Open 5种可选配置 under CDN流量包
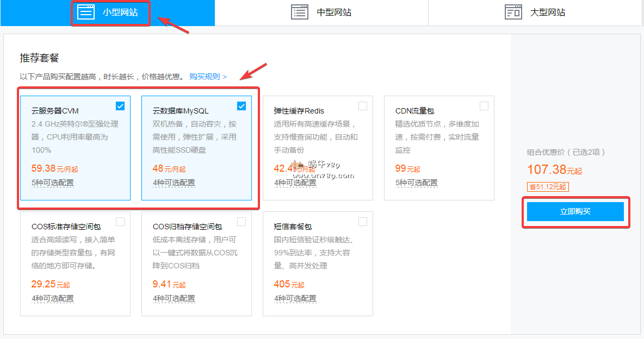Image resolution: width=644 pixels, height=339 pixels. (x=417, y=183)
